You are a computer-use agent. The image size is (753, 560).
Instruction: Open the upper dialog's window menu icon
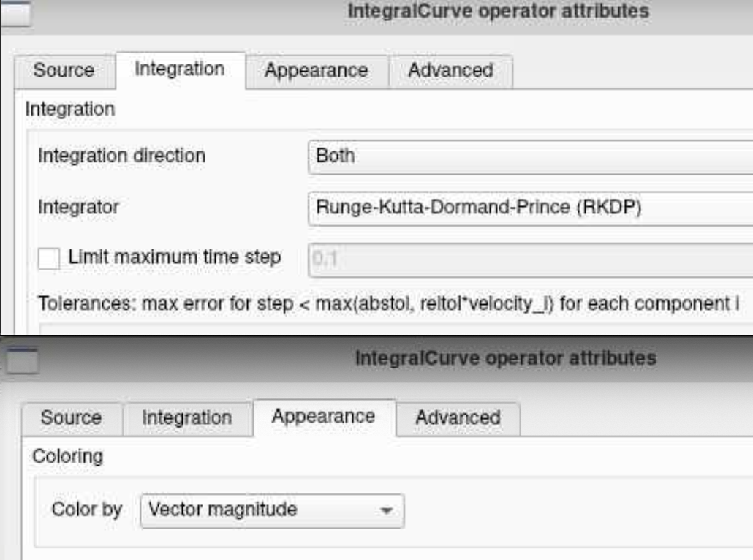tap(16, 12)
